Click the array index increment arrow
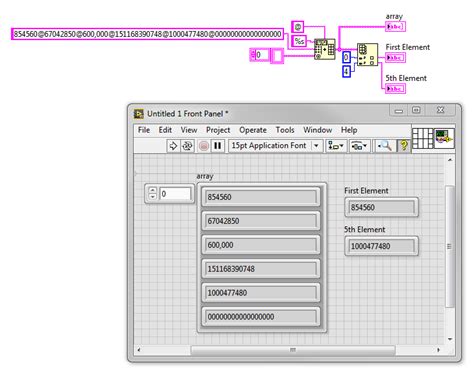The image size is (474, 370). (152, 190)
